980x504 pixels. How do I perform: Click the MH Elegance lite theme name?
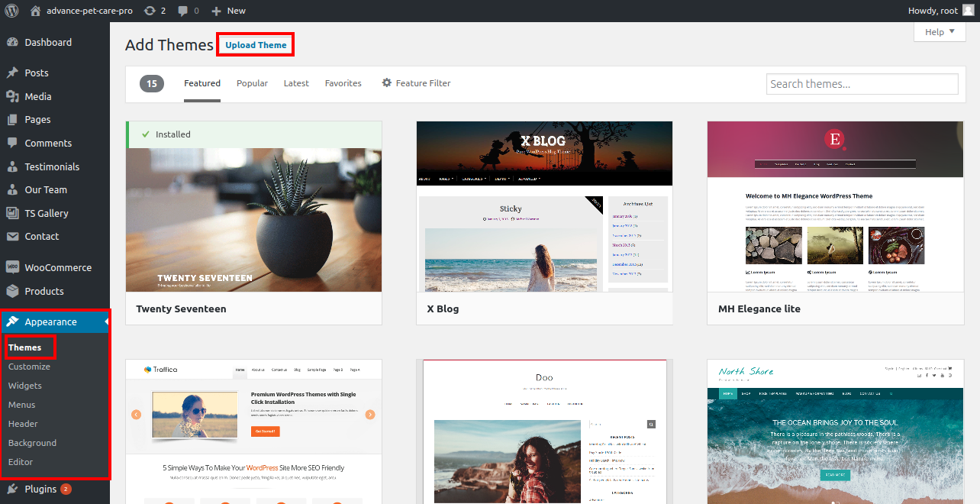pos(759,309)
